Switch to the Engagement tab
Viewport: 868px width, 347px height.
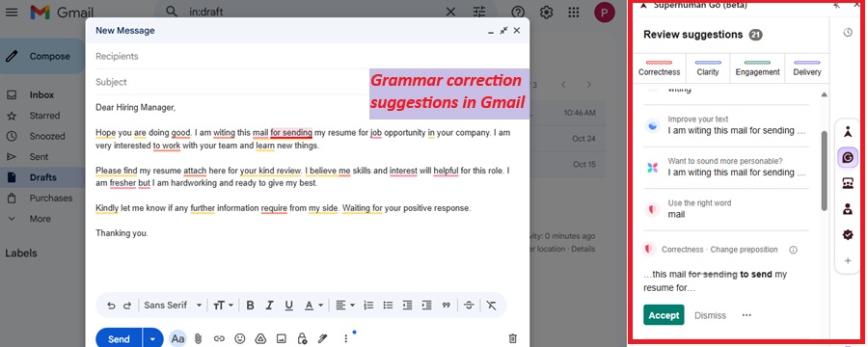tap(757, 68)
